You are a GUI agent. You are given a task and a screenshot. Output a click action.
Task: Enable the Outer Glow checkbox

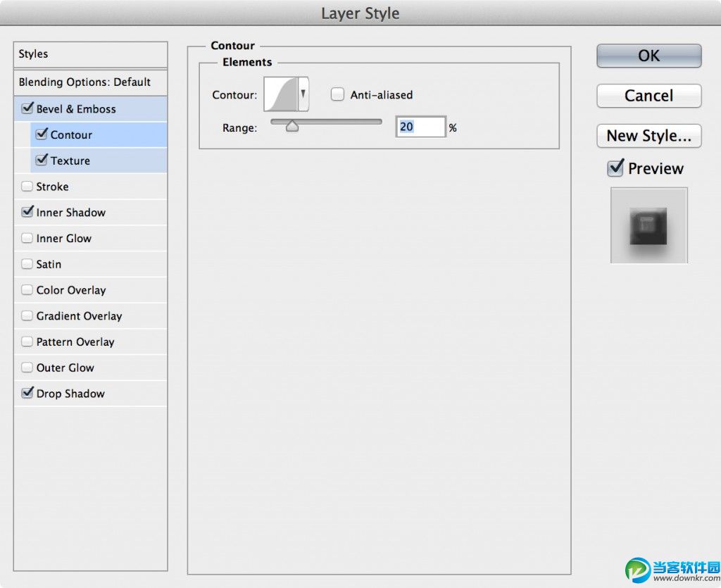click(x=27, y=368)
